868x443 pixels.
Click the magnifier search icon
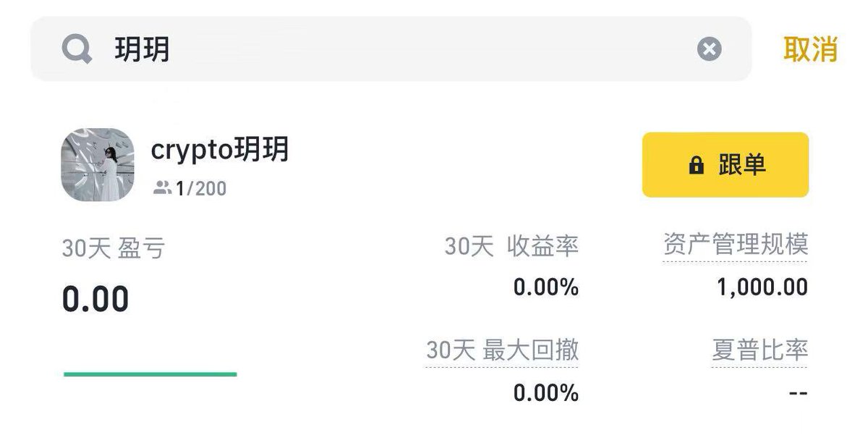(77, 49)
